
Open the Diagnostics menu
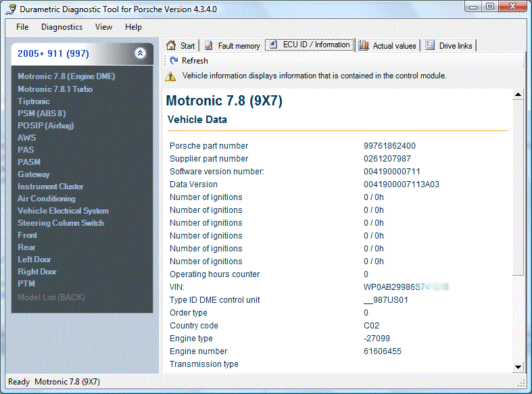click(62, 27)
